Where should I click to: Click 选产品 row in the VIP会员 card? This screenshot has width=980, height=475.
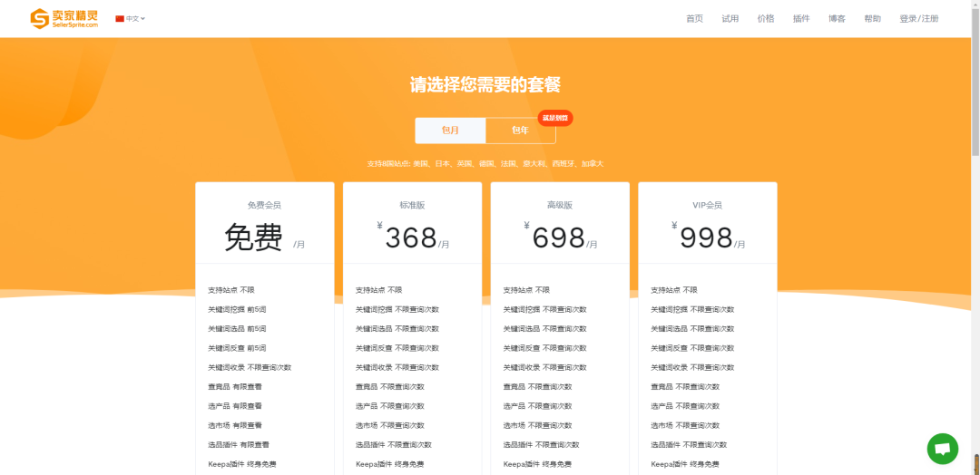685,406
